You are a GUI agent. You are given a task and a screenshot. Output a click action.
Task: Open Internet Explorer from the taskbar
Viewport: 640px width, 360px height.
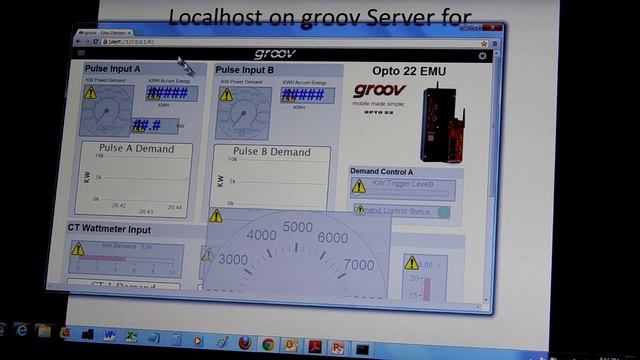pos(21,330)
